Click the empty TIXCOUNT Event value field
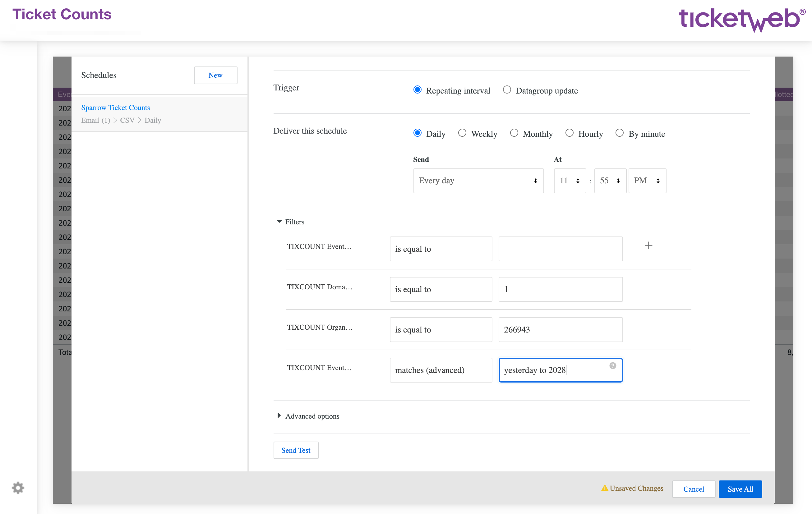This screenshot has width=812, height=514. point(561,249)
